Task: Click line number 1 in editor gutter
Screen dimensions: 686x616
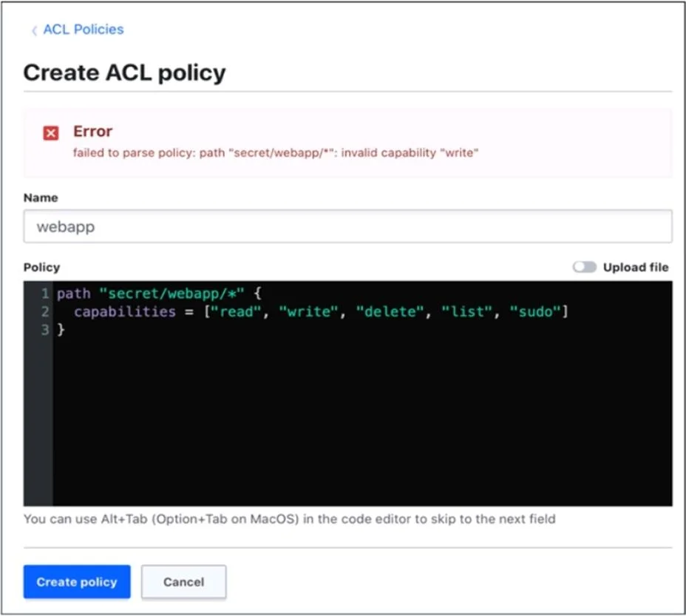Action: 44,294
